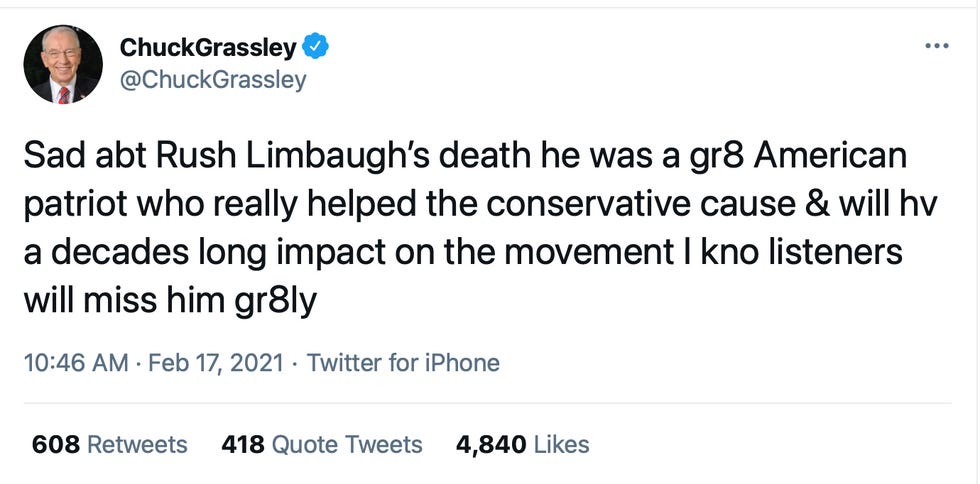Open the Quote Tweets label
Screen dimensions: 980x484
click(x=348, y=444)
